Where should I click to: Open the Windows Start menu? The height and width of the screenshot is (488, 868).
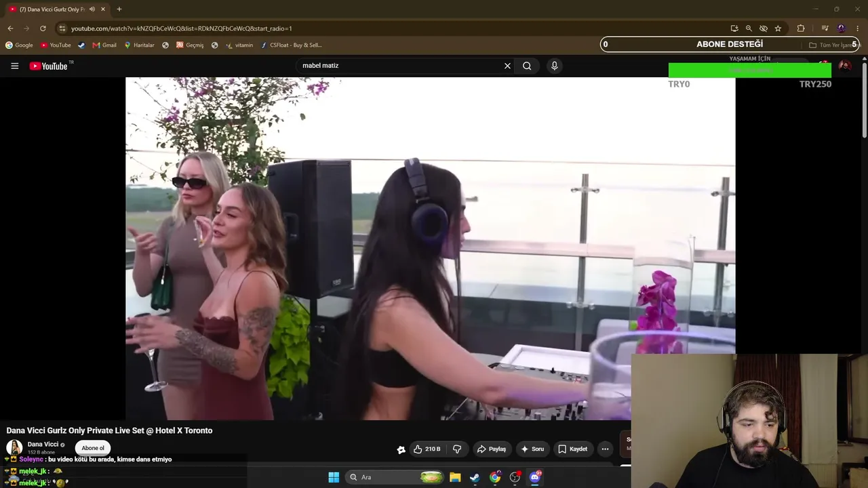coord(334,477)
